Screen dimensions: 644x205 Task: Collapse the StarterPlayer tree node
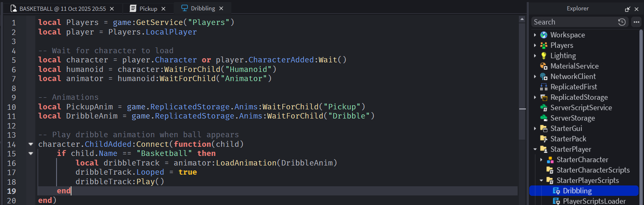pos(535,149)
